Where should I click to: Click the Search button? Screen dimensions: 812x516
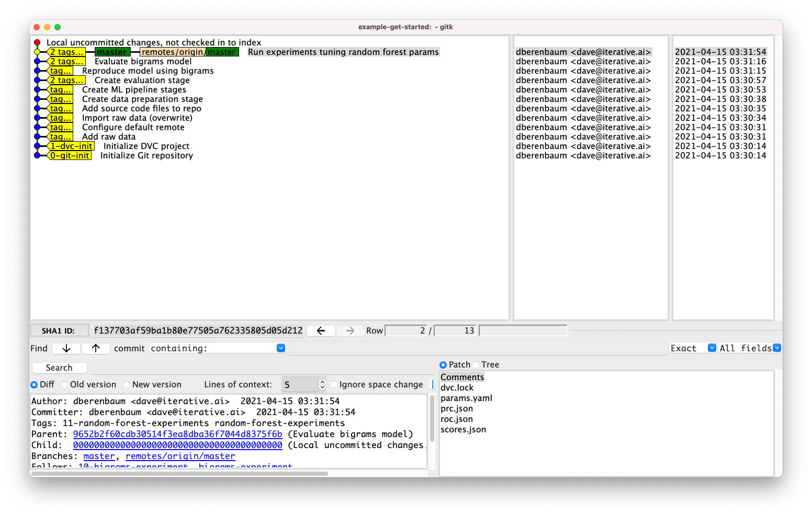coord(59,368)
